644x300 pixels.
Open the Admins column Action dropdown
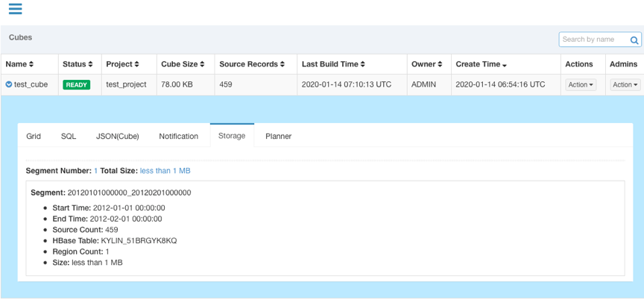point(625,85)
